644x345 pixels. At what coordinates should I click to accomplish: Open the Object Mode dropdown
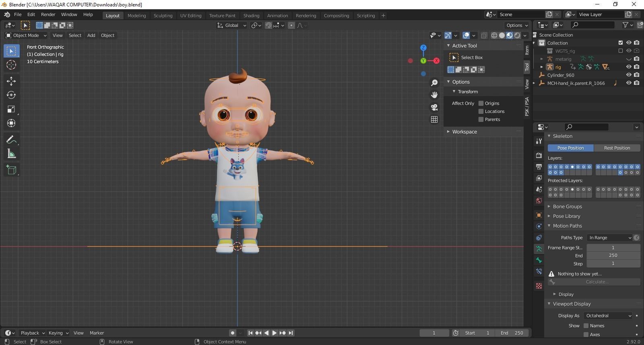point(26,35)
